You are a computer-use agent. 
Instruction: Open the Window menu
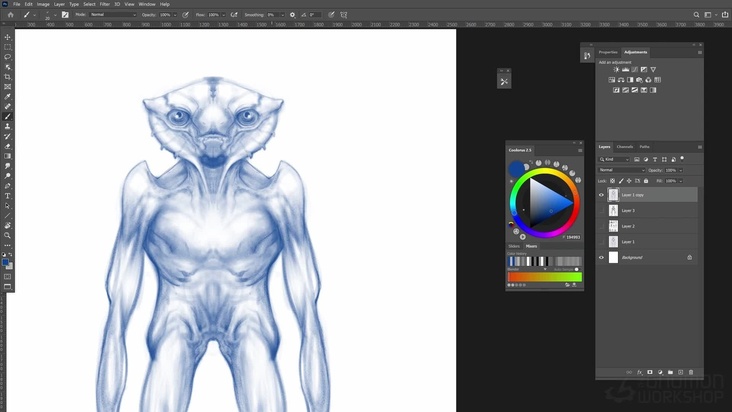(147, 4)
